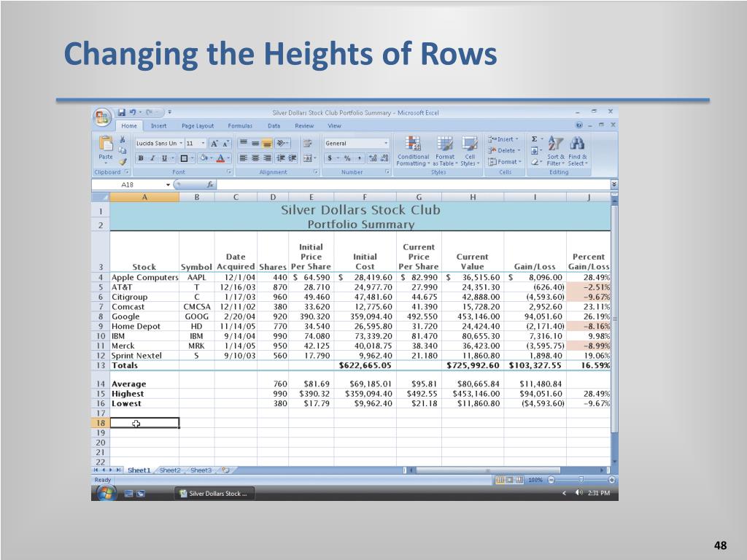The height and width of the screenshot is (560, 747).
Task: Open the Fill options button
Action: coord(535,150)
